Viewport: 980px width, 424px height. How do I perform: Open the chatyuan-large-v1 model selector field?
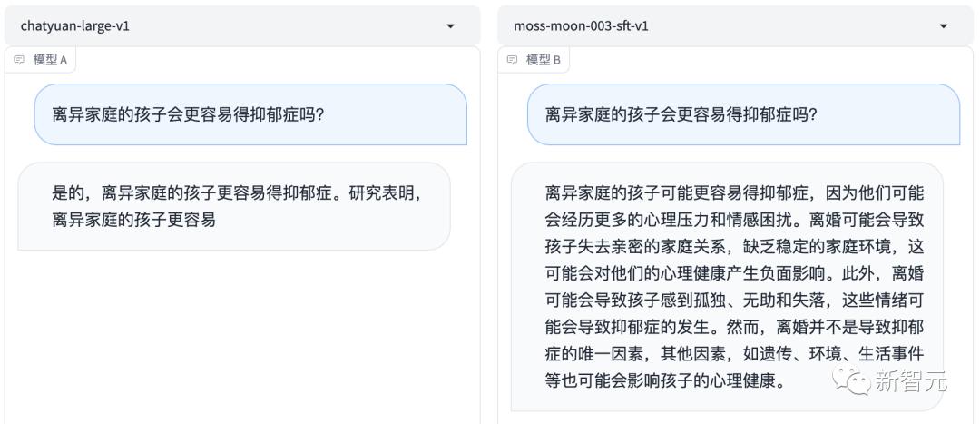pyautogui.click(x=227, y=26)
